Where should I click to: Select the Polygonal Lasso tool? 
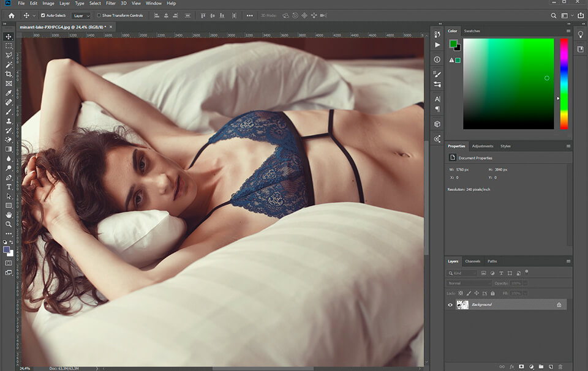pos(9,55)
